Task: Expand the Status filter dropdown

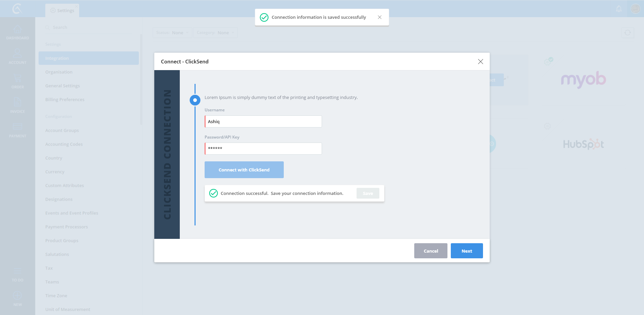Action: [x=172, y=33]
